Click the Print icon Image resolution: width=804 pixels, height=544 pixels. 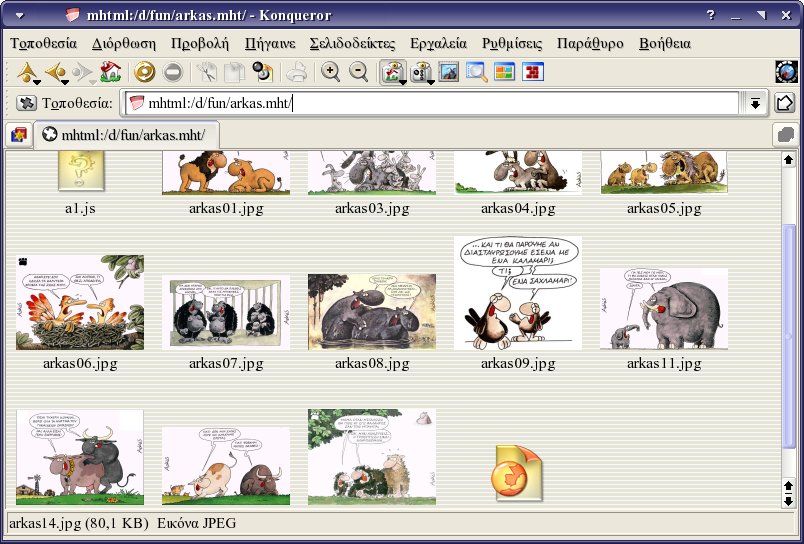pyautogui.click(x=296, y=72)
